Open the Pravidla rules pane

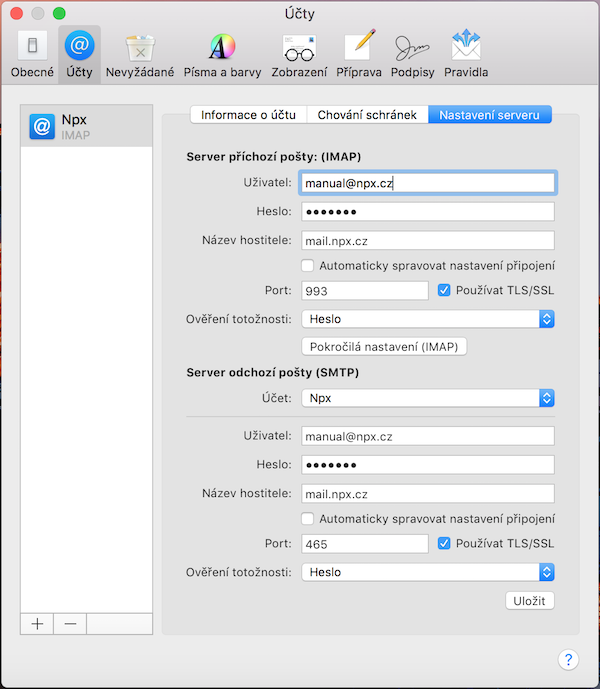465,54
